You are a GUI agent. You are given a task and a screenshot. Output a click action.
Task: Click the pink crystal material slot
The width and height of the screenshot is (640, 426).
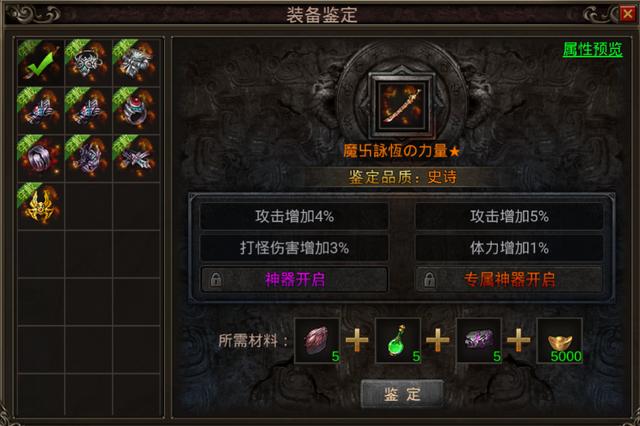click(317, 341)
